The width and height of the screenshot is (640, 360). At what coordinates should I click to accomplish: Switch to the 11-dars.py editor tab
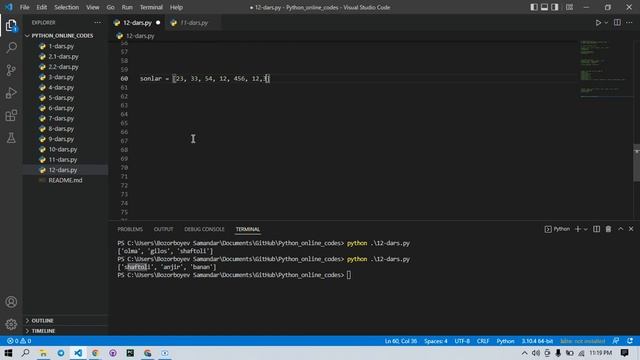(x=194, y=23)
